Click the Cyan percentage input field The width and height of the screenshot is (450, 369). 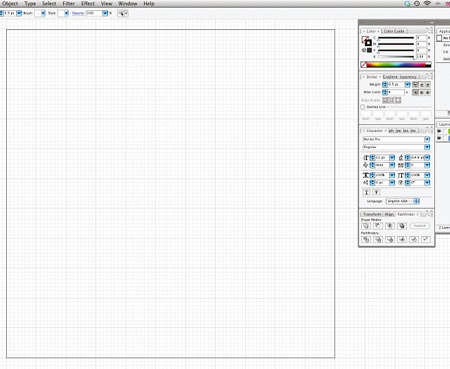pos(421,38)
